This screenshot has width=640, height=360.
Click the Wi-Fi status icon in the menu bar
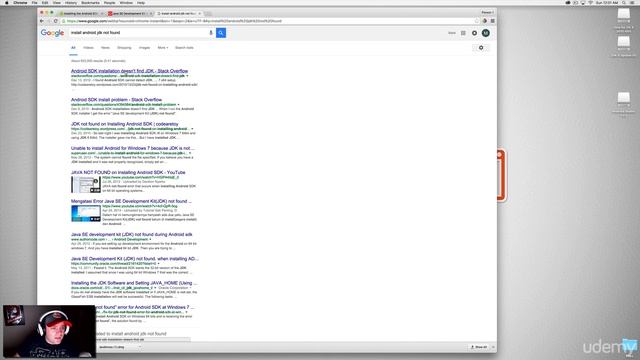590,2
